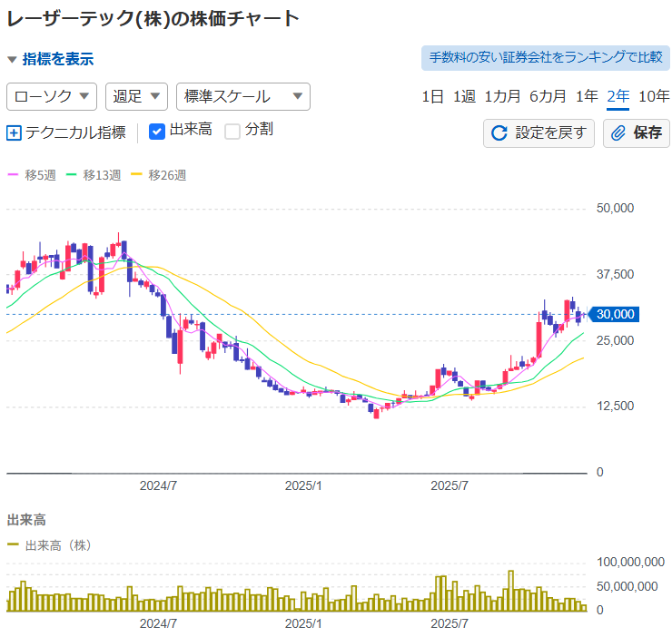Click the 出来高（株）legend marker
Screen dimensions: 672x637
pos(13,544)
